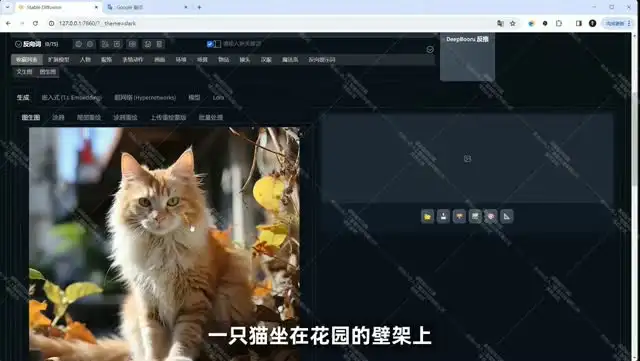Viewport: 640px width, 361px height.
Task: Click the zip archive icon below the gallery
Action: [x=459, y=216]
